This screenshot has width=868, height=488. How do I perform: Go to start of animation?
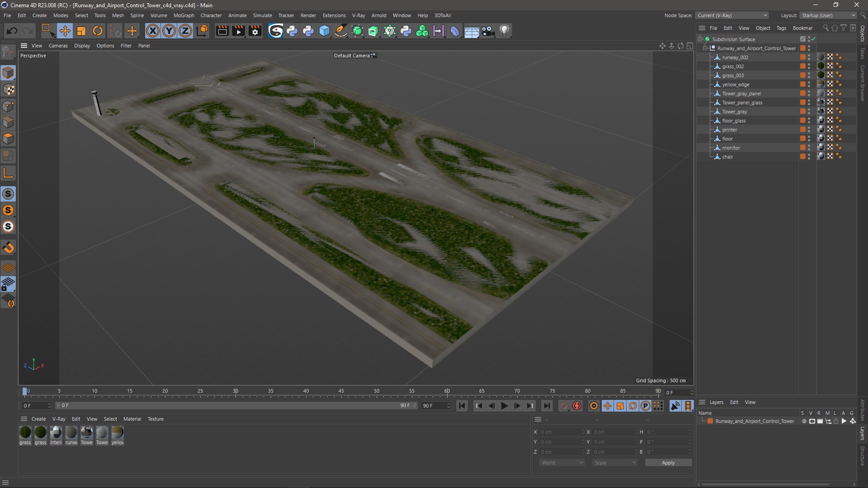[x=462, y=406]
